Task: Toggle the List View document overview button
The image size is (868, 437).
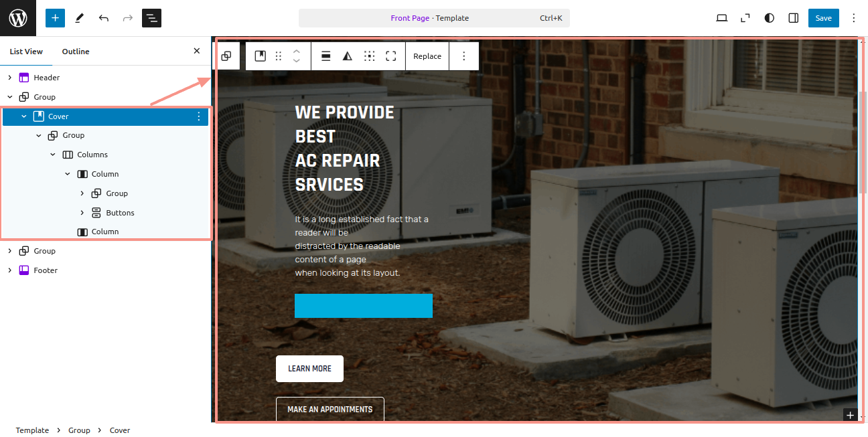Action: [x=152, y=18]
